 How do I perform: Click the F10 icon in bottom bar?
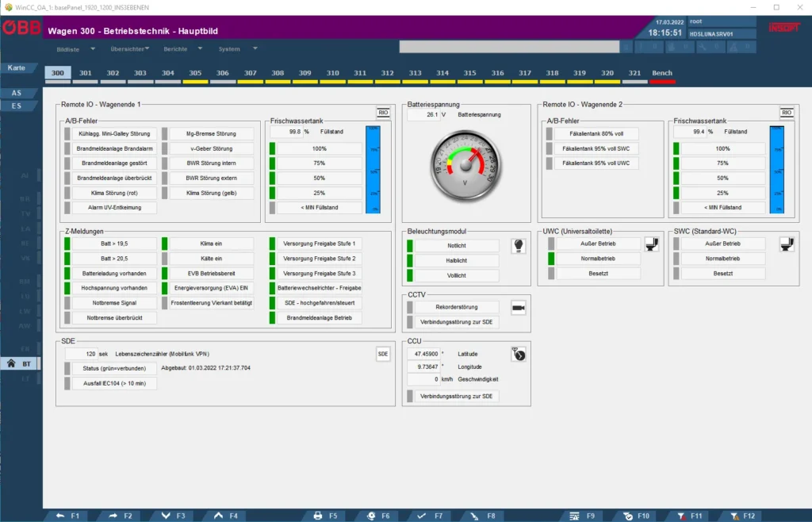628,516
